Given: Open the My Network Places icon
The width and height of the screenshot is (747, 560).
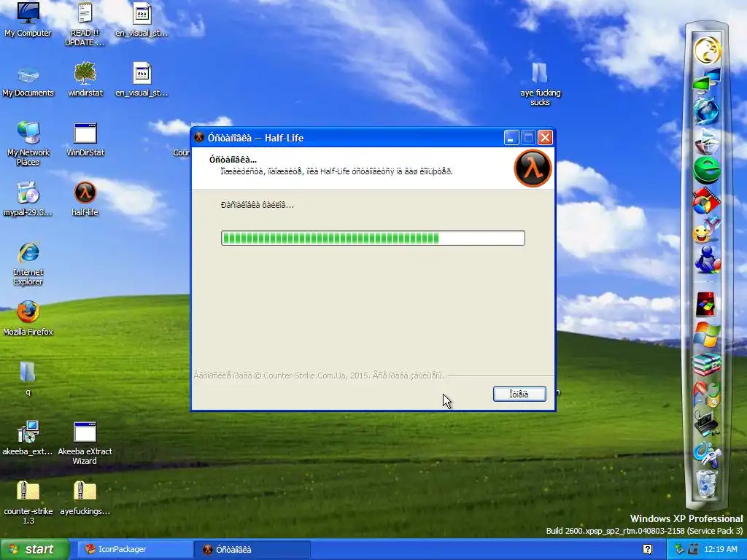Looking at the screenshot, I should 28,143.
